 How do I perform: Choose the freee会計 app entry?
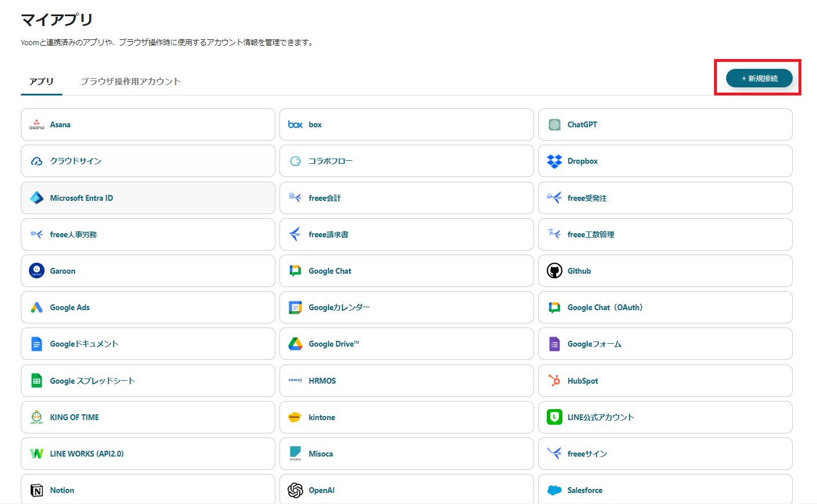[x=406, y=198]
